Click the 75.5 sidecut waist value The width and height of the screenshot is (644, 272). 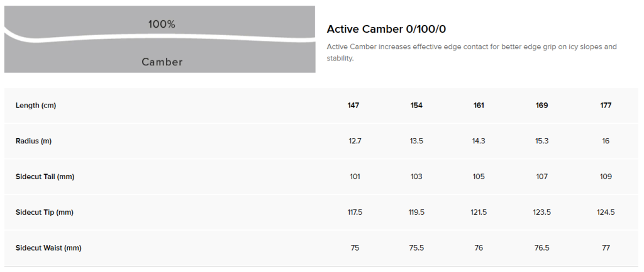tap(416, 248)
